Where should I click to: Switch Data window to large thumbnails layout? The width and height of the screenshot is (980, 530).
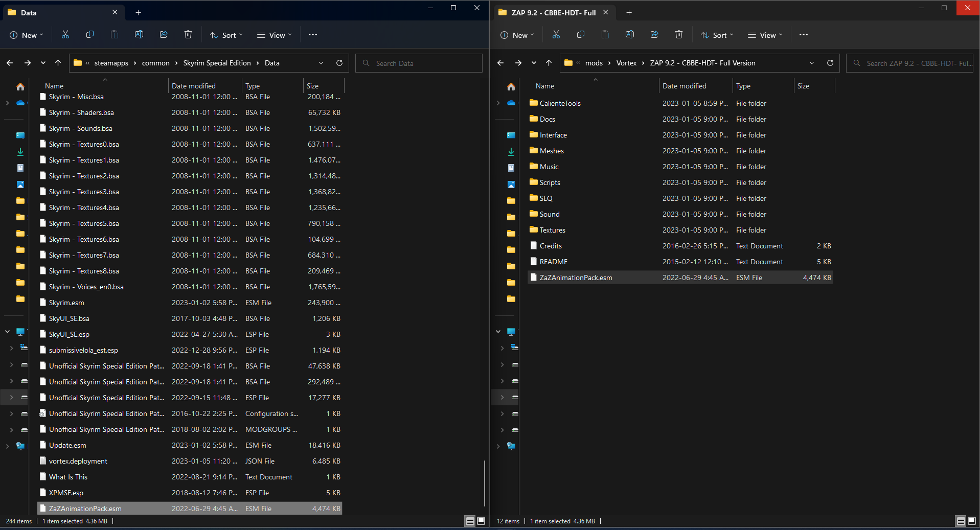point(481,521)
